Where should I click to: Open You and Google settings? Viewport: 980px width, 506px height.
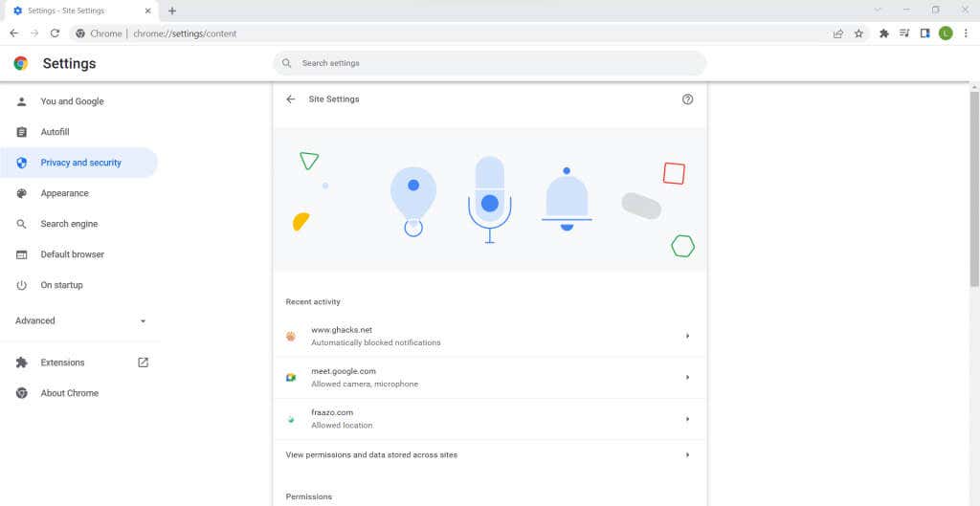tap(78, 101)
